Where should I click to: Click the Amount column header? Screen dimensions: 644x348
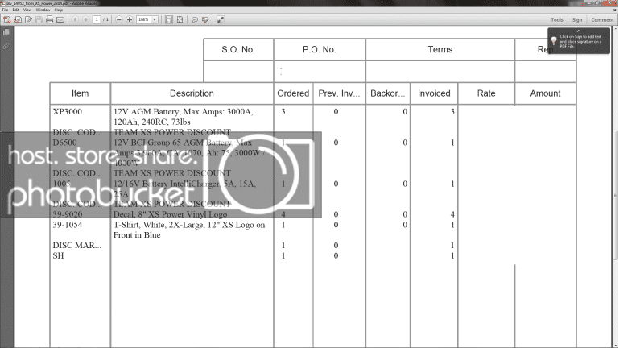(545, 93)
